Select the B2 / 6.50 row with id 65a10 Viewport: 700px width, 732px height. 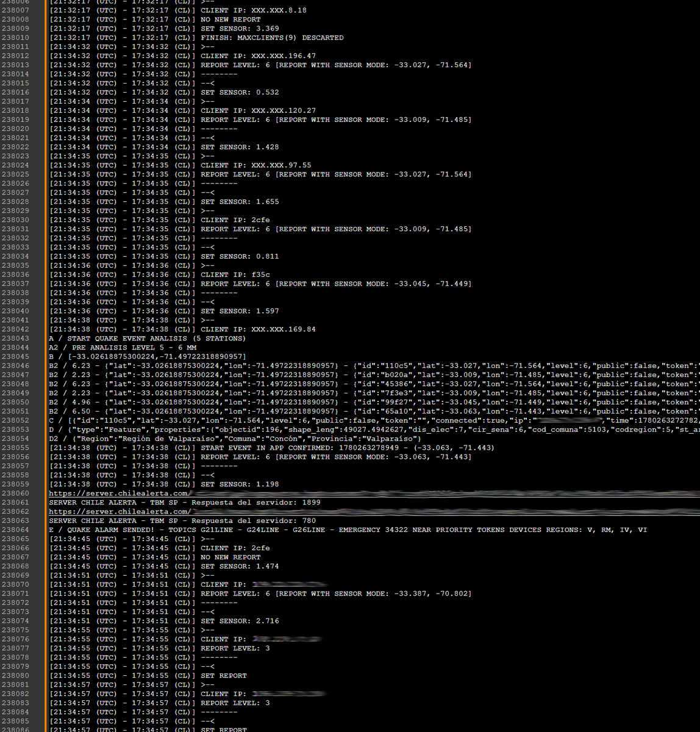[x=374, y=412]
